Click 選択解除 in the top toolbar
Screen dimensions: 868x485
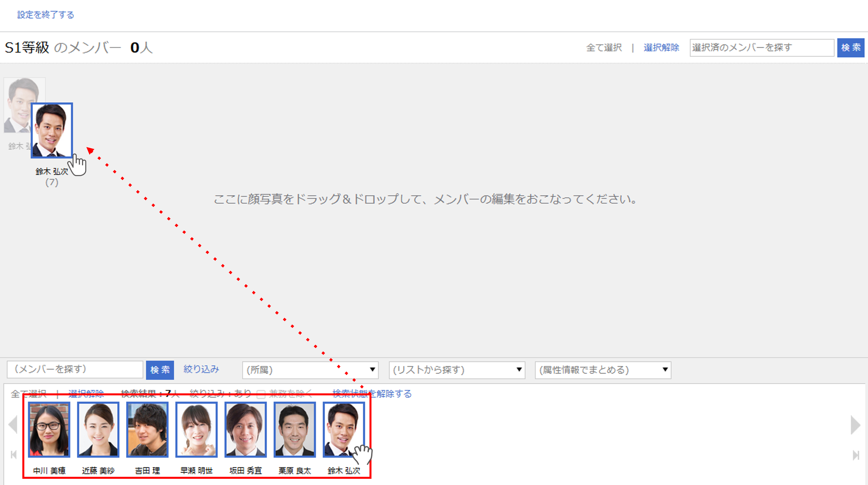[662, 47]
